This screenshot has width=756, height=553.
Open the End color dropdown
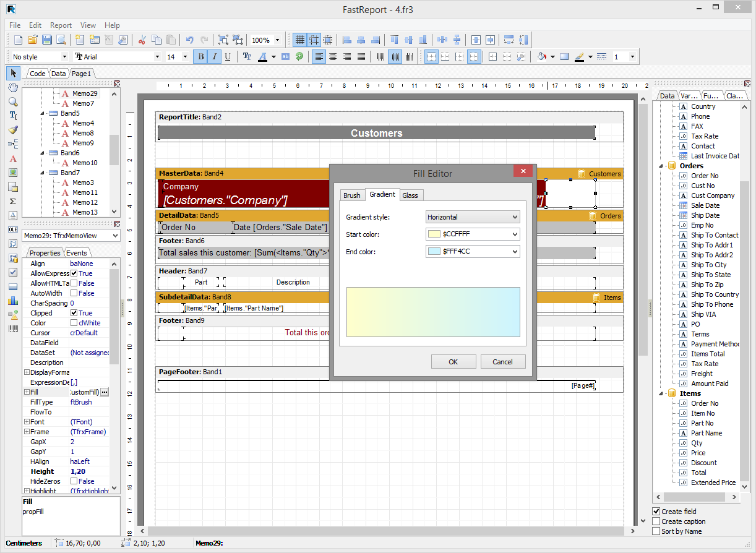(x=515, y=252)
